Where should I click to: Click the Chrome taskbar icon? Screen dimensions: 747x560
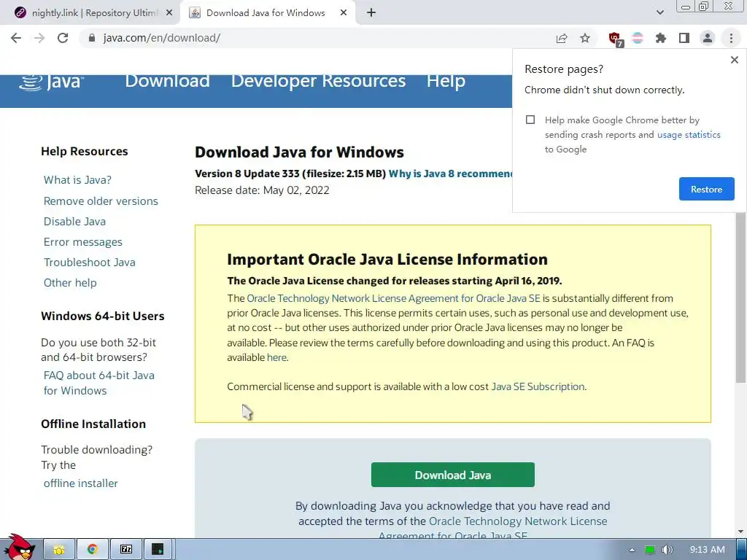93,550
